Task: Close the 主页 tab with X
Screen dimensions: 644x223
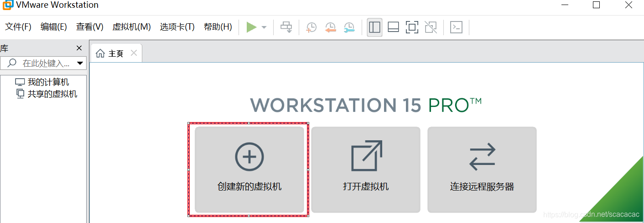Action: point(134,53)
